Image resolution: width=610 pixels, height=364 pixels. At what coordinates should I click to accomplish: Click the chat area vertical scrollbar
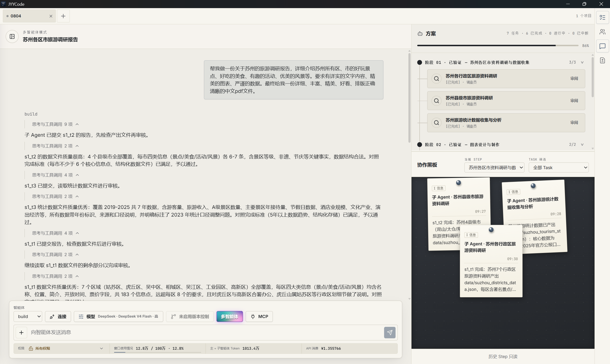(409, 98)
